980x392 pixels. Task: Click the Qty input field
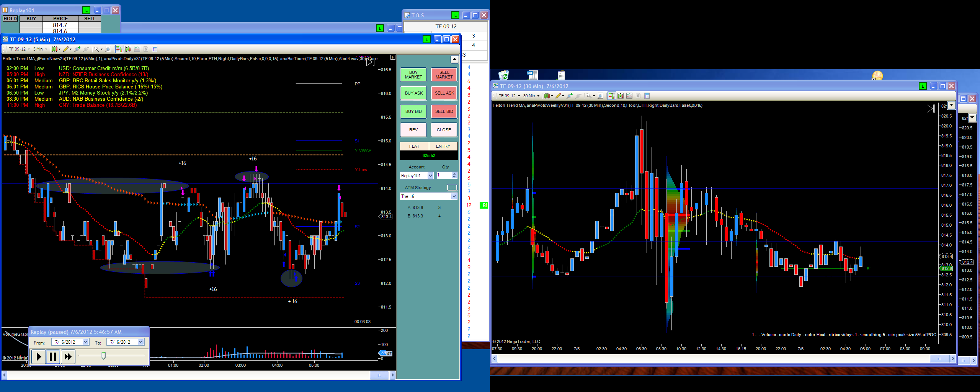[444, 175]
